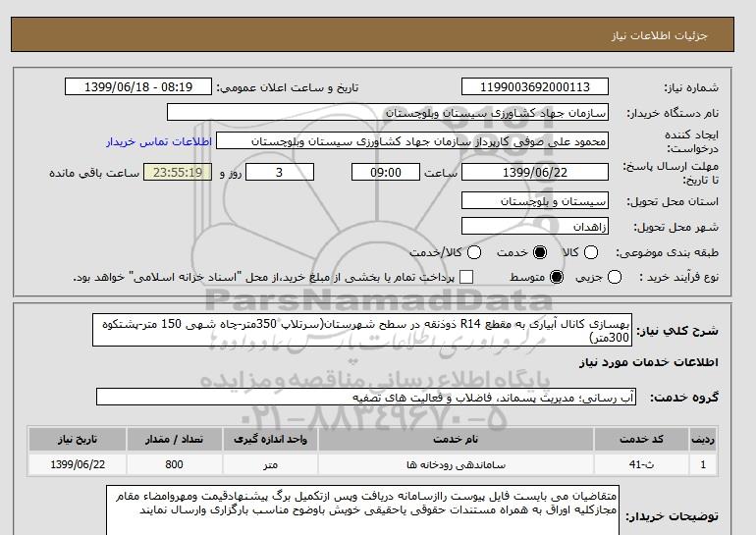Click the response deadline date 1399/06/22 field
The width and height of the screenshot is (756, 535).
coord(535,172)
